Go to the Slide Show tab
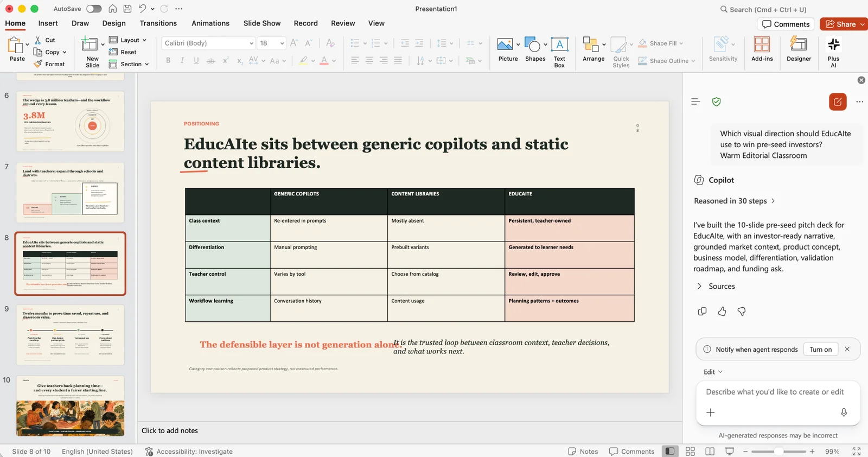The width and height of the screenshot is (868, 457). pos(262,23)
